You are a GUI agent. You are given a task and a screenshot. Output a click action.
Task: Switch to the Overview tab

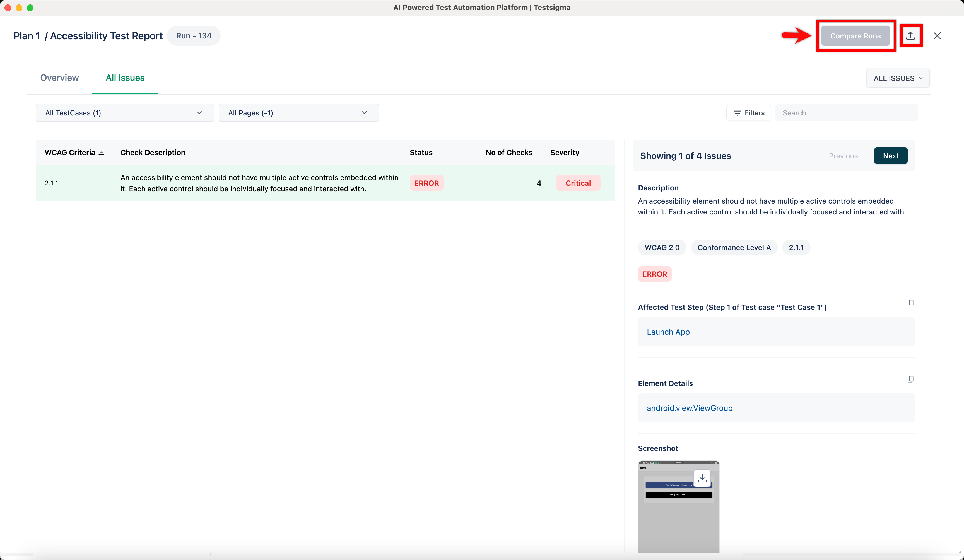click(x=59, y=78)
